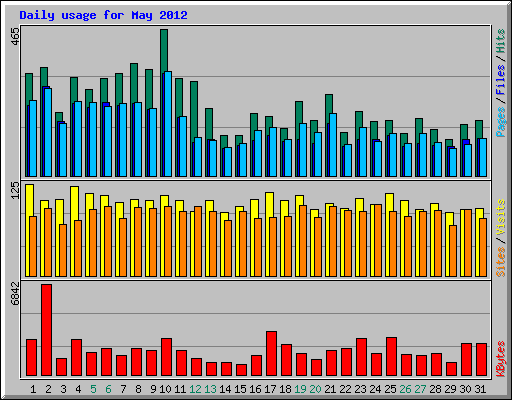Screen dimensions: 512x400
Task: Select the green weekend day 20 label
Action: pos(315,389)
